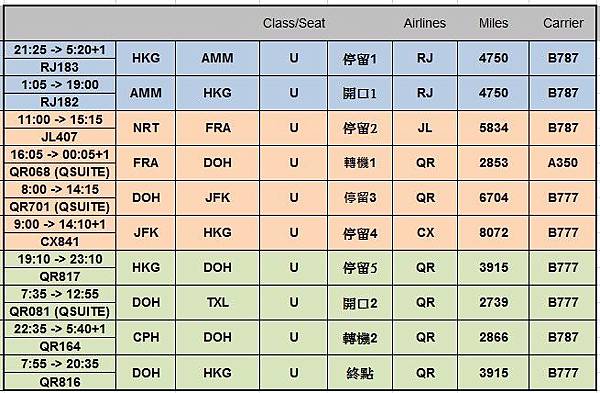The image size is (600, 393).
Task: Select the Miles header cell
Action: pos(494,23)
